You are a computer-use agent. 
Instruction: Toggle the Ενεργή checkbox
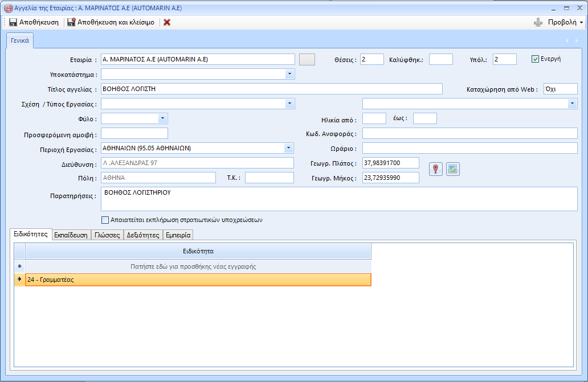point(535,59)
